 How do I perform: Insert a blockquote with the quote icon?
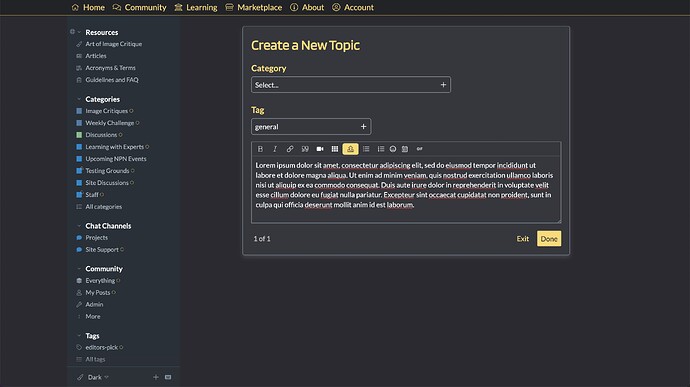click(x=305, y=149)
